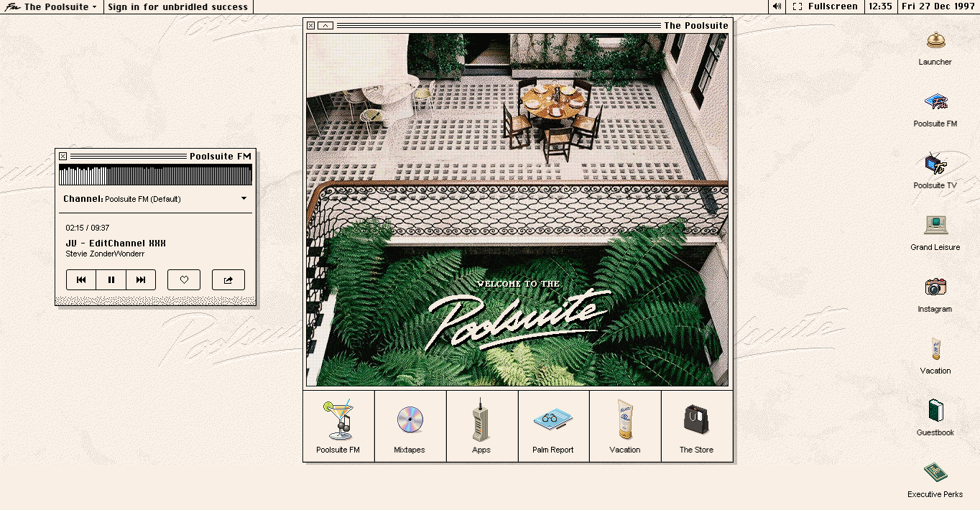
Task: Select Sign in for unbridled success
Action: (x=177, y=6)
